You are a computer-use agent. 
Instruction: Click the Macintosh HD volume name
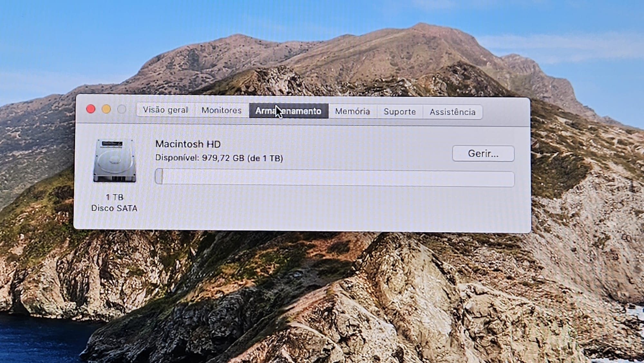[188, 144]
